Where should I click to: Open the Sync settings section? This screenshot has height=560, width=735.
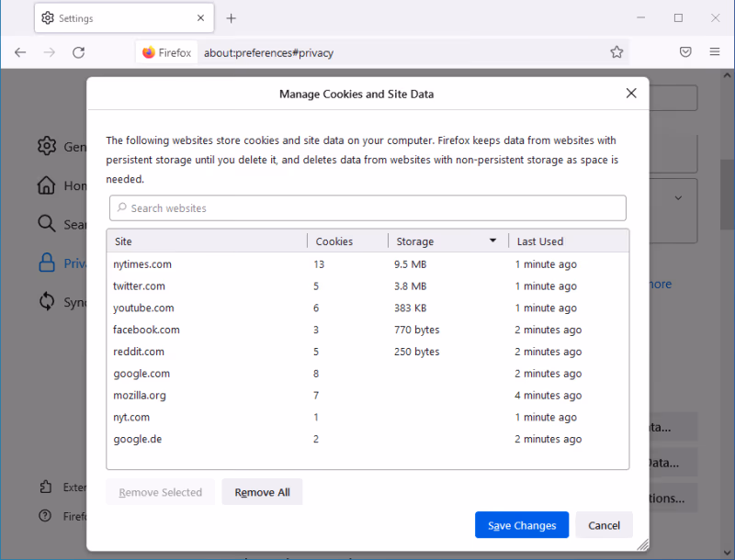click(x=47, y=300)
